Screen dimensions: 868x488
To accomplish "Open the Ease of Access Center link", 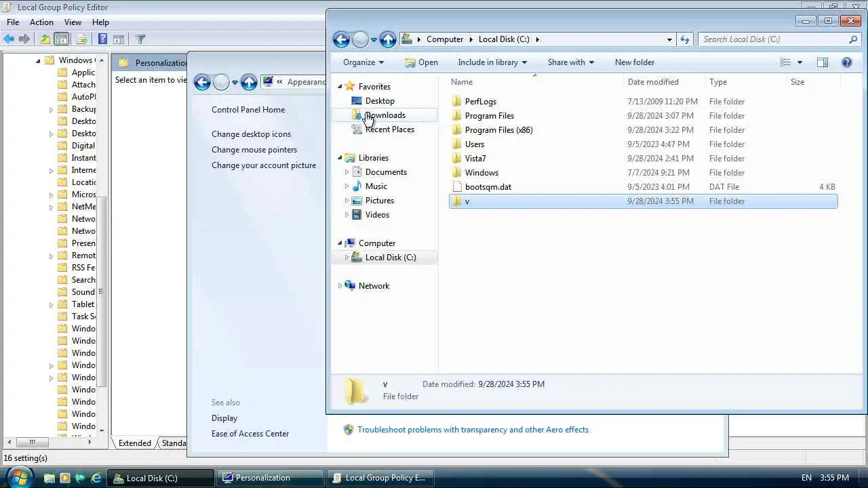I will (x=250, y=434).
